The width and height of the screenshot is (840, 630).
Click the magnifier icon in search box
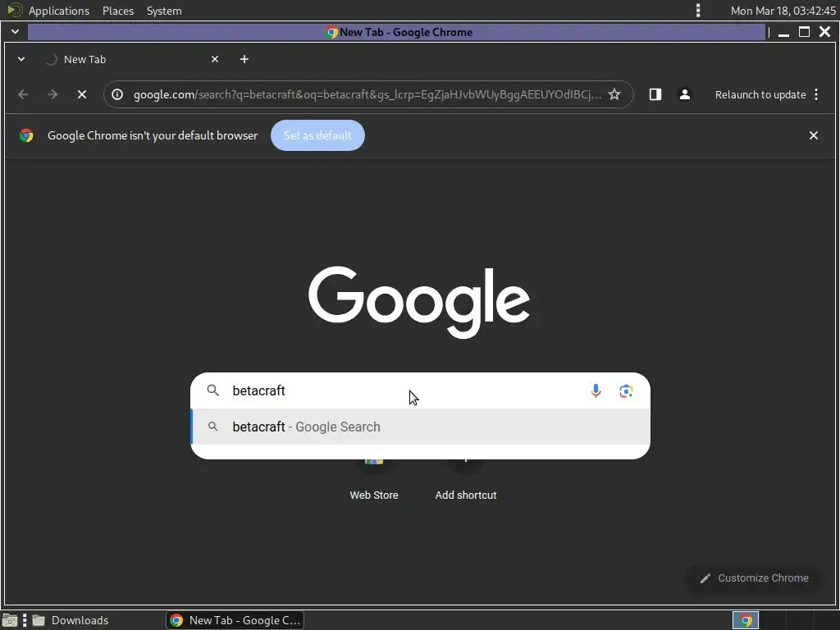[212, 390]
